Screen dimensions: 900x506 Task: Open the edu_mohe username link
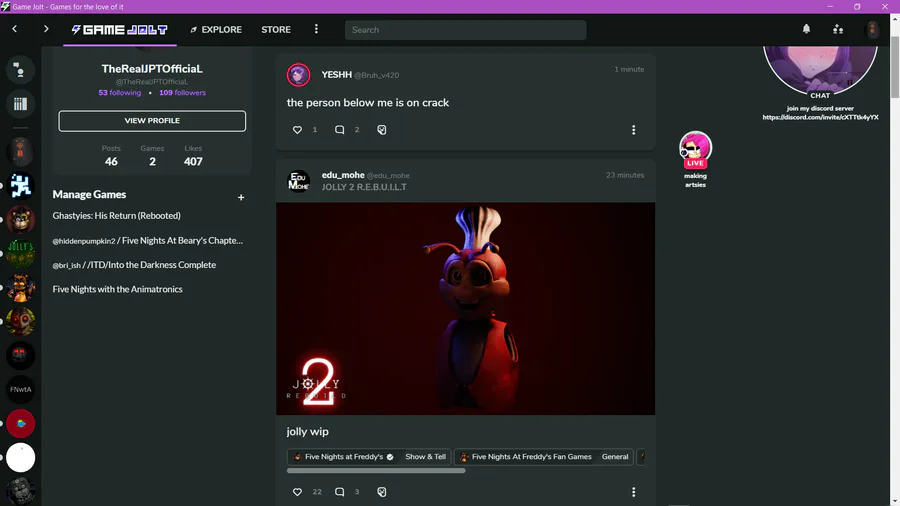343,175
